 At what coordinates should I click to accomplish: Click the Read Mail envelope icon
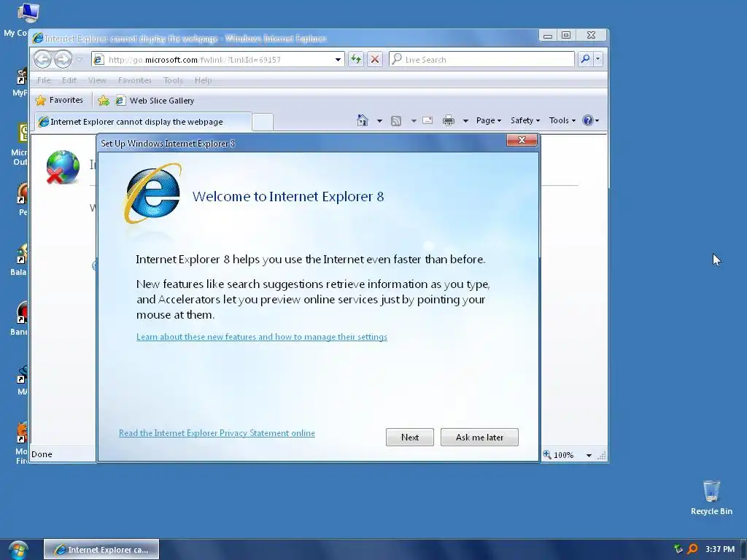(427, 120)
